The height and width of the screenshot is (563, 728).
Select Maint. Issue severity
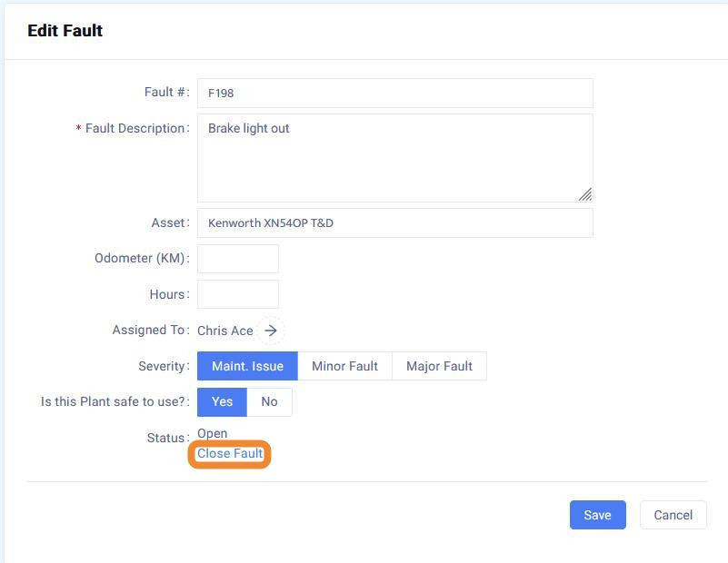[247, 366]
